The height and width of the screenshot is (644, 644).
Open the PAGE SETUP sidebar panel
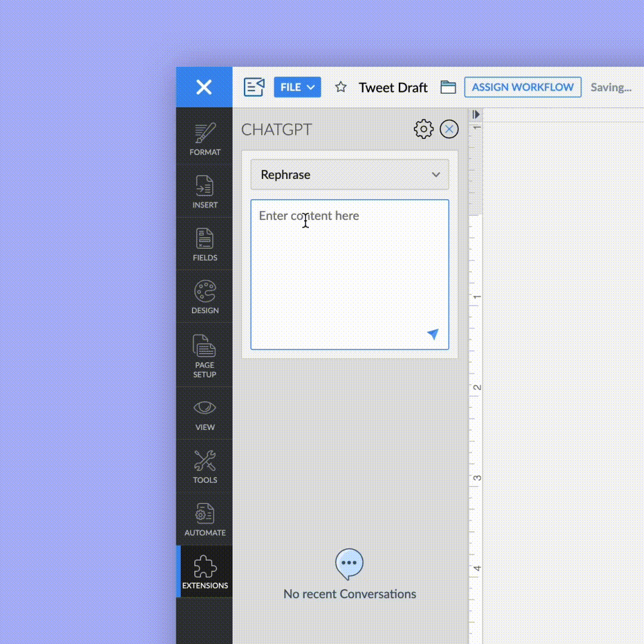point(205,355)
